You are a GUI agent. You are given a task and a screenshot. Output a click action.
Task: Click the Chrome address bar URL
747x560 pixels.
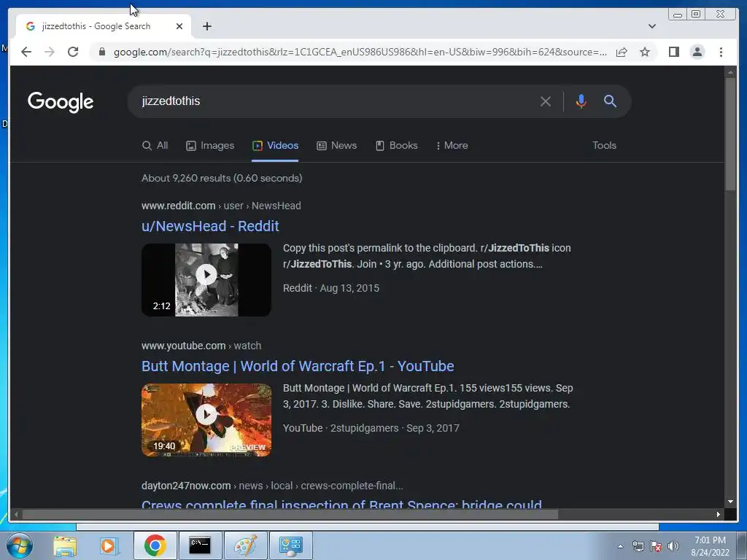[360, 52]
